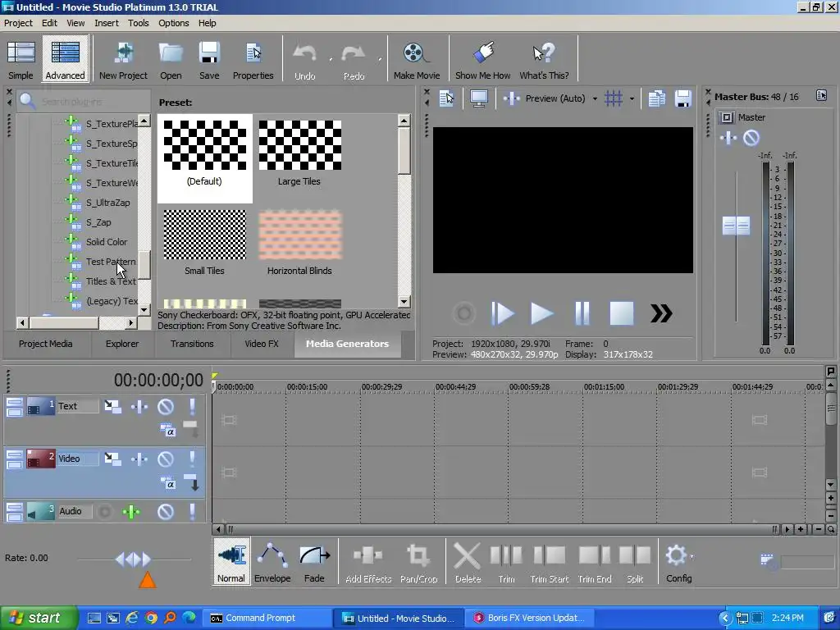This screenshot has width=840, height=630.
Task: Switch to the Project Media tab
Action: click(x=46, y=344)
